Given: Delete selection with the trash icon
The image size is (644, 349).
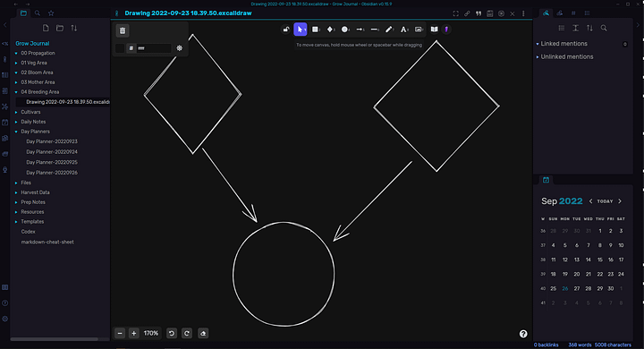Looking at the screenshot, I should coord(123,30).
